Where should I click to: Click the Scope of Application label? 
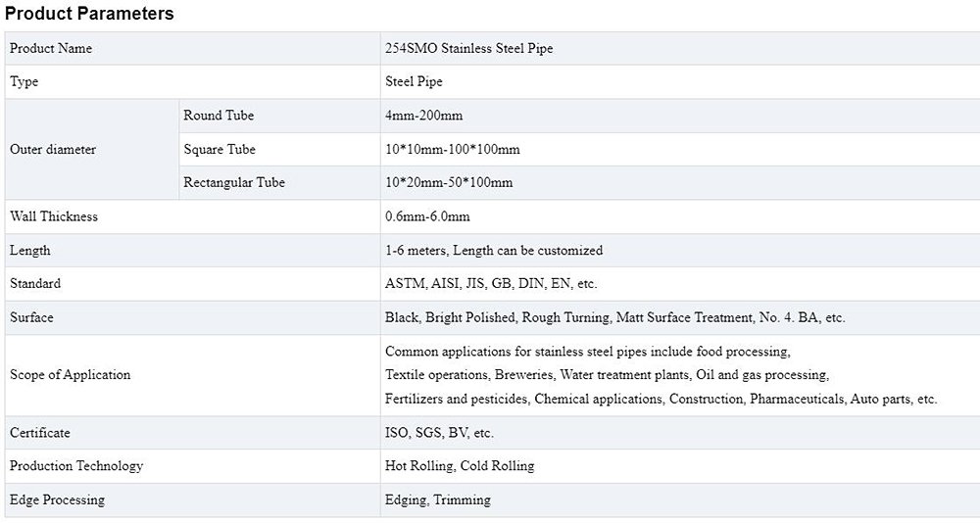pos(70,375)
